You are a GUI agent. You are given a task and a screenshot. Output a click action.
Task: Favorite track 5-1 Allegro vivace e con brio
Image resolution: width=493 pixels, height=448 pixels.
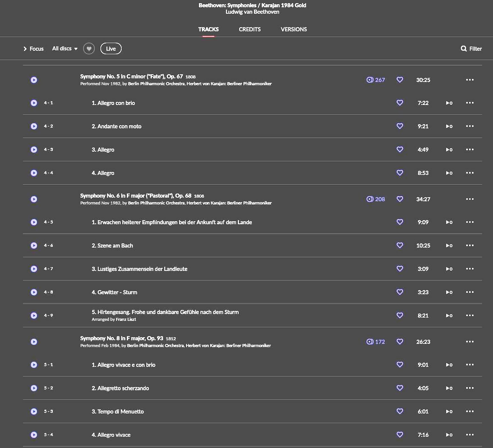(x=400, y=365)
